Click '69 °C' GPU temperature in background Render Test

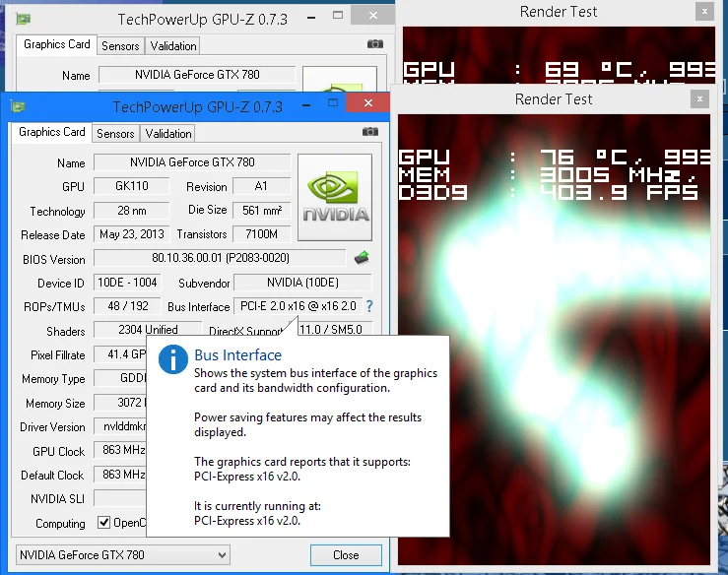[x=590, y=70]
